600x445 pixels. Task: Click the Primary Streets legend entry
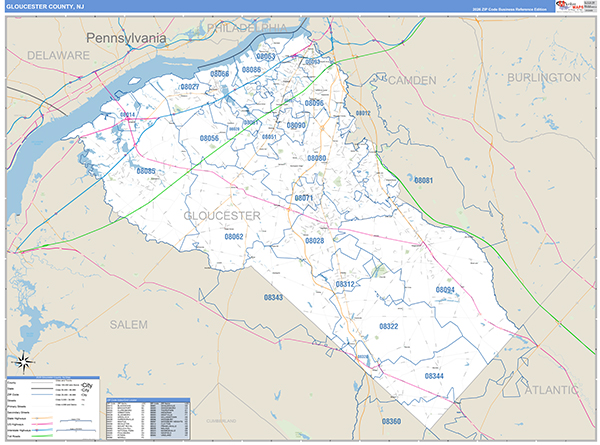coord(16,407)
